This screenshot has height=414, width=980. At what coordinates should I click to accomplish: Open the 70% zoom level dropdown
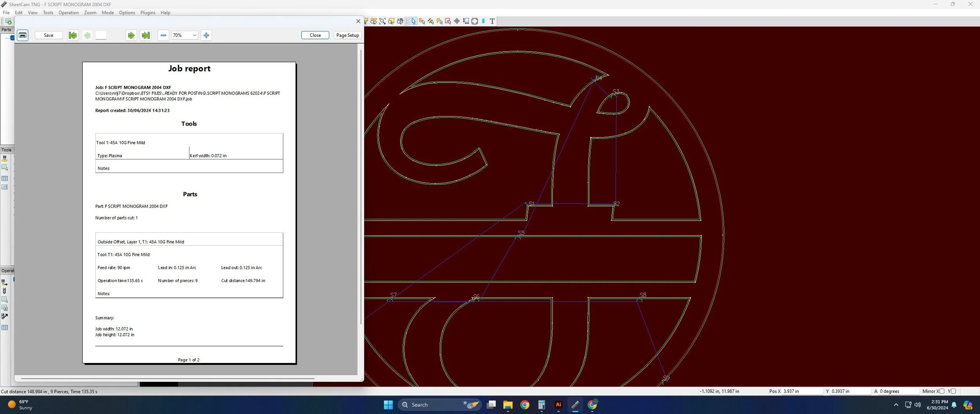pos(185,35)
